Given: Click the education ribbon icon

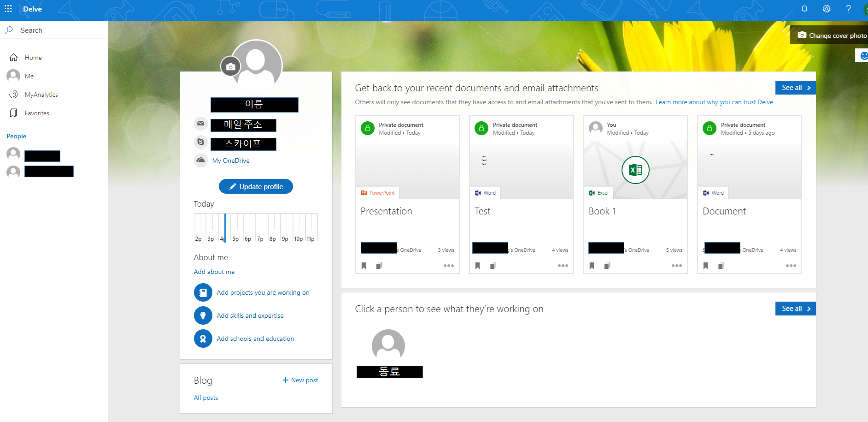Looking at the screenshot, I should pos(203,339).
